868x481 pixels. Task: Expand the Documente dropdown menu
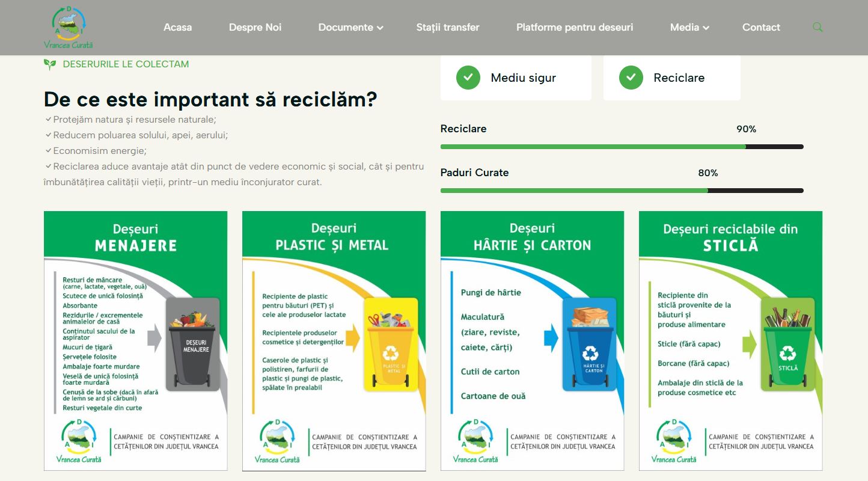pos(350,28)
